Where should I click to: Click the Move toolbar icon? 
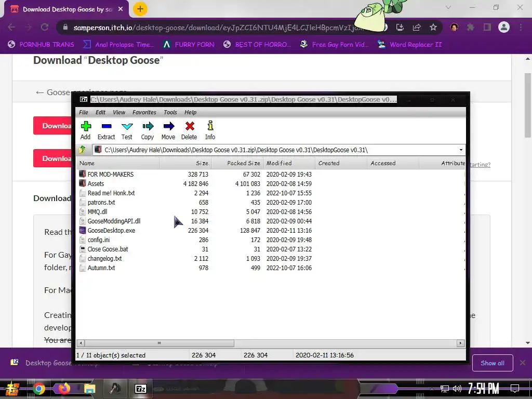[x=168, y=130]
